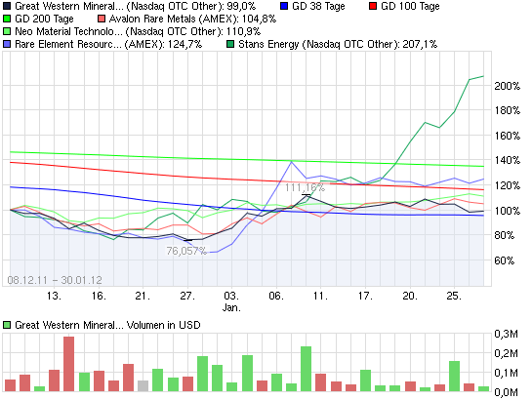The height and width of the screenshot is (400, 532).
Task: Select the Great Western Mineral... 99,0% legend label
Action: (135, 6)
